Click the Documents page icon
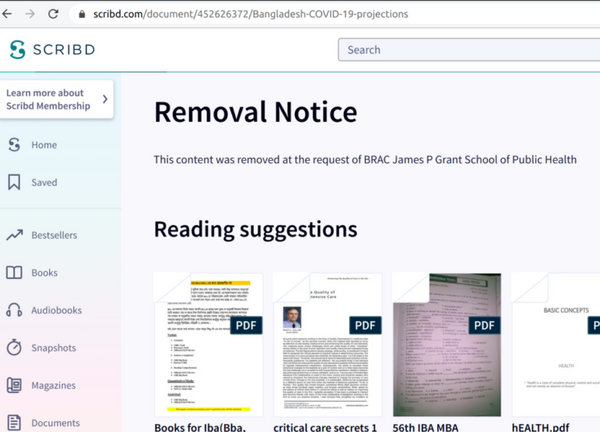Viewport: 600px width, 432px height. click(14, 422)
